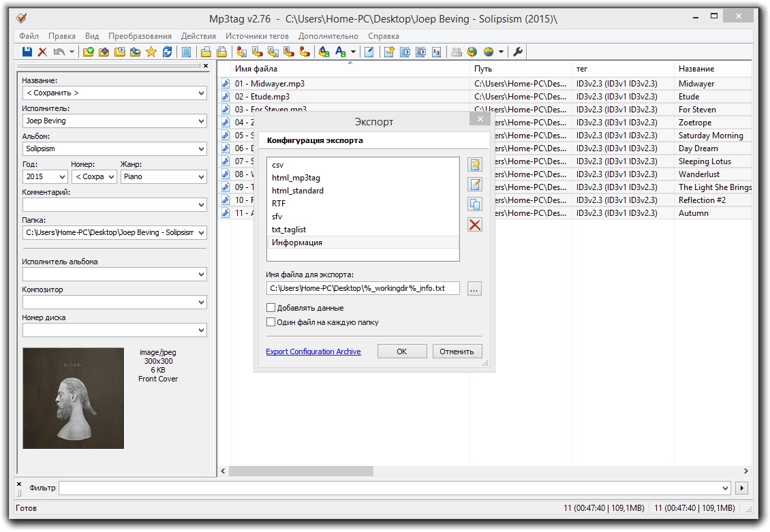This screenshot has width=770, height=532.
Task: Open the Преобразования menu
Action: (x=140, y=36)
